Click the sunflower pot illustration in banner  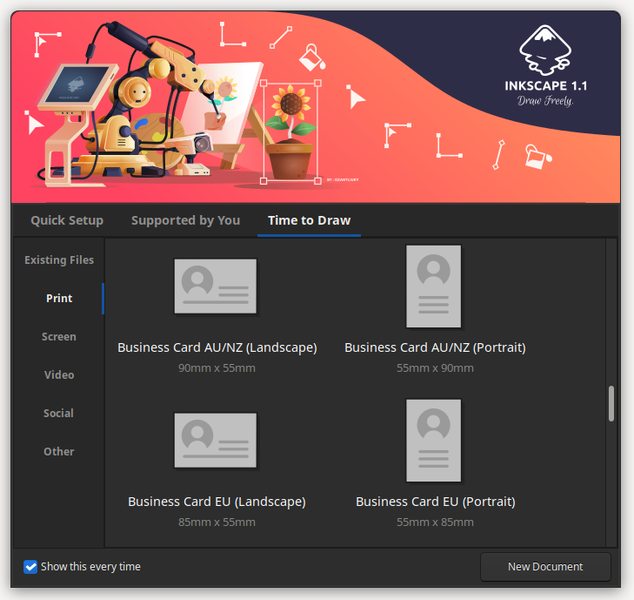[x=292, y=132]
